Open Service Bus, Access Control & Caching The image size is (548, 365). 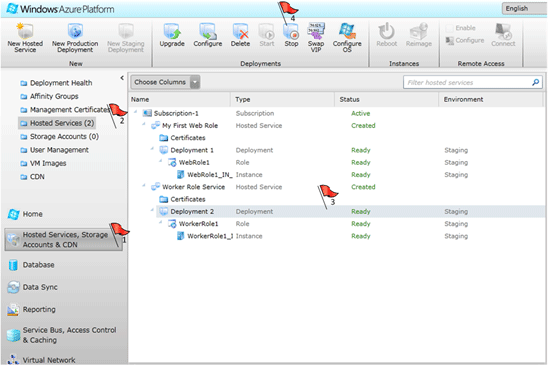tap(62, 335)
